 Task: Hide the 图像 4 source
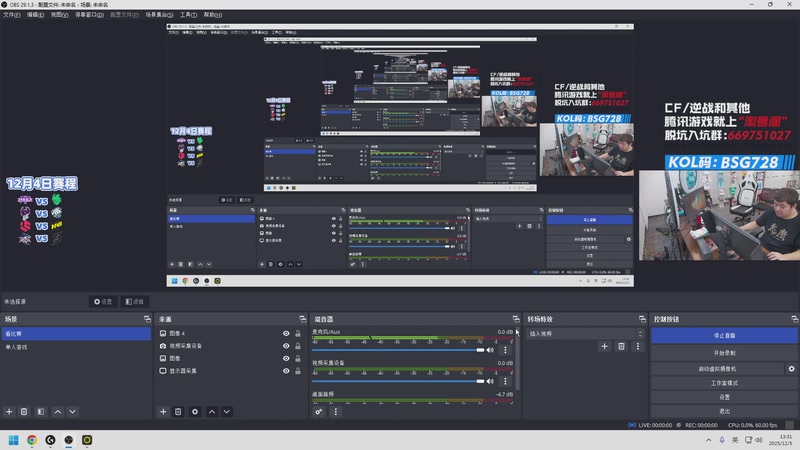click(286, 333)
